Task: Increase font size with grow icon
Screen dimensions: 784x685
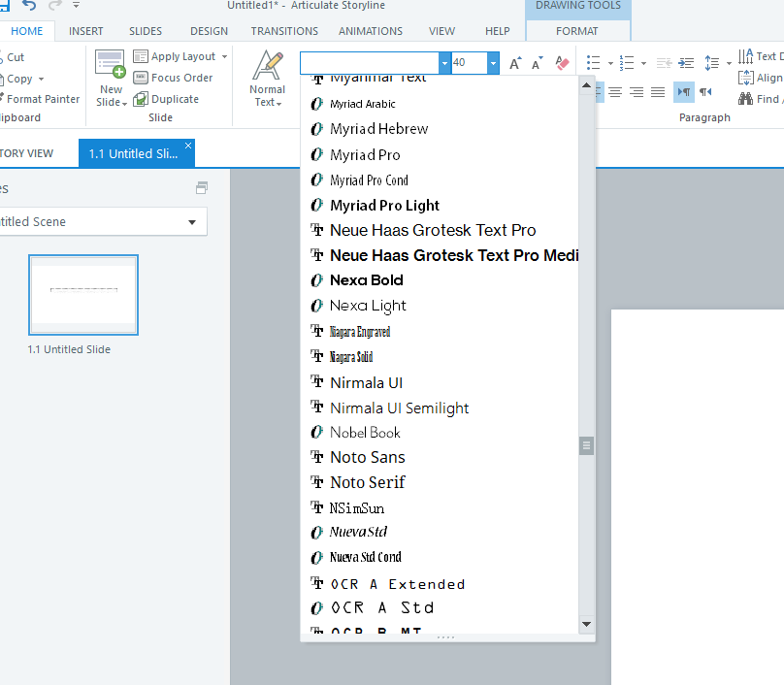Action: pyautogui.click(x=515, y=63)
